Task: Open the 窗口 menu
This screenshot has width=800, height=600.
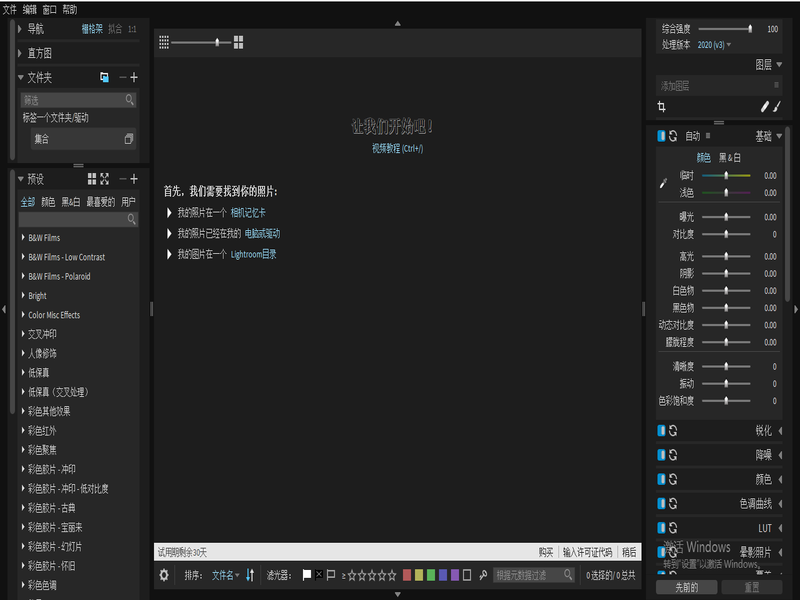Action: tap(49, 9)
